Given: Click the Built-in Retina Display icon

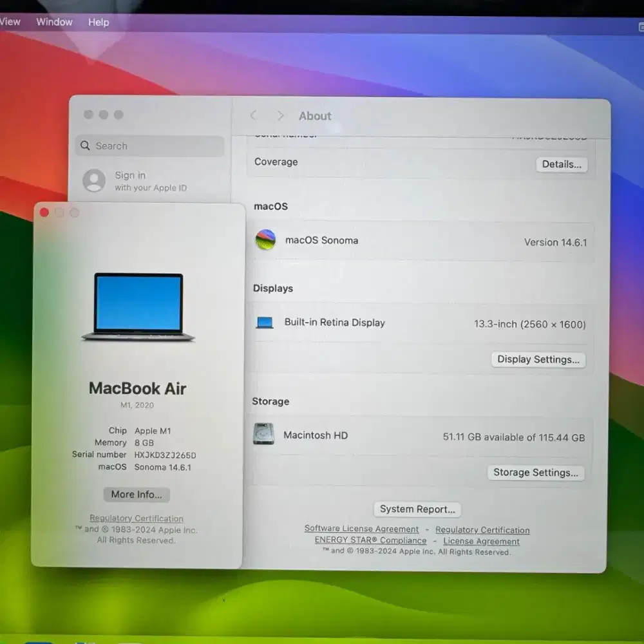Looking at the screenshot, I should (265, 323).
